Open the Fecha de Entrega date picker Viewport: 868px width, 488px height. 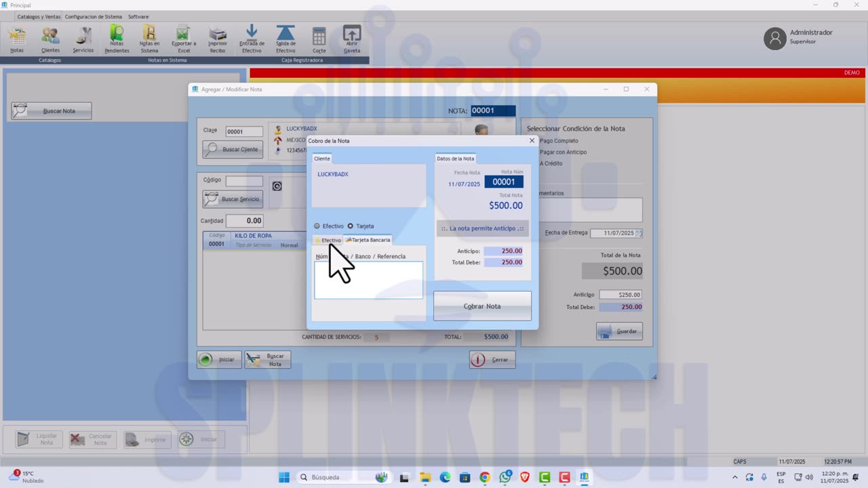tap(639, 233)
